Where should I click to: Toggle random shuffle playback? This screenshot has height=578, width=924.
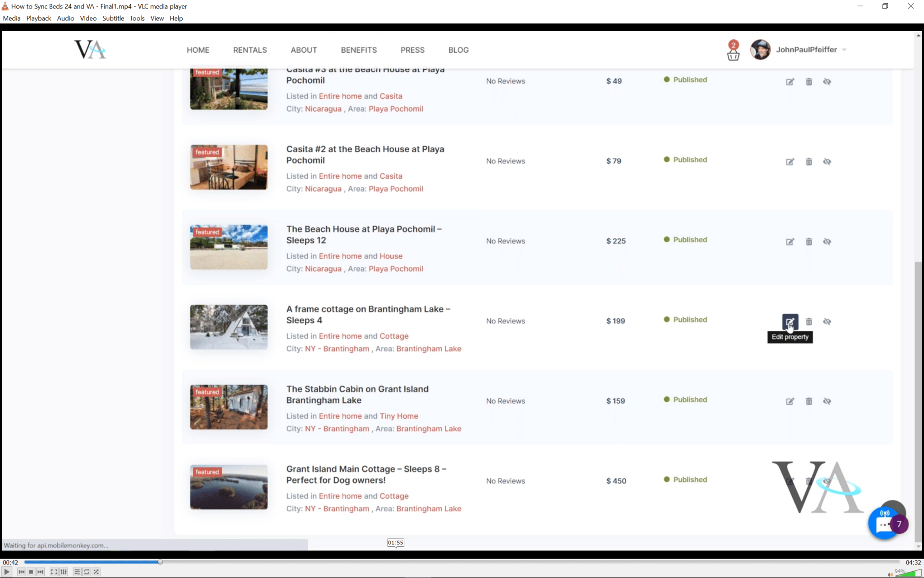tap(96, 572)
